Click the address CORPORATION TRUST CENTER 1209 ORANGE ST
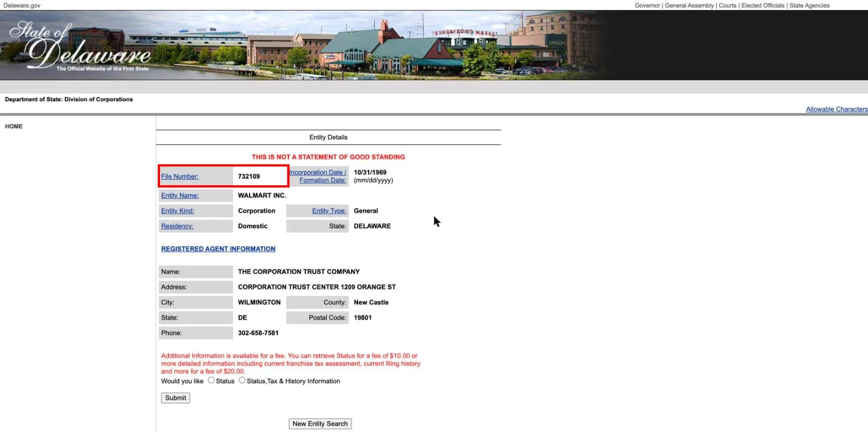The height and width of the screenshot is (432, 868). [317, 287]
